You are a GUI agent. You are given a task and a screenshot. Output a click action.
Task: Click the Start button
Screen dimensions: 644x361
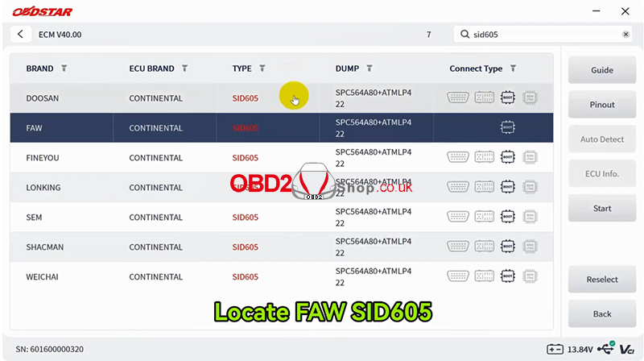coord(602,208)
